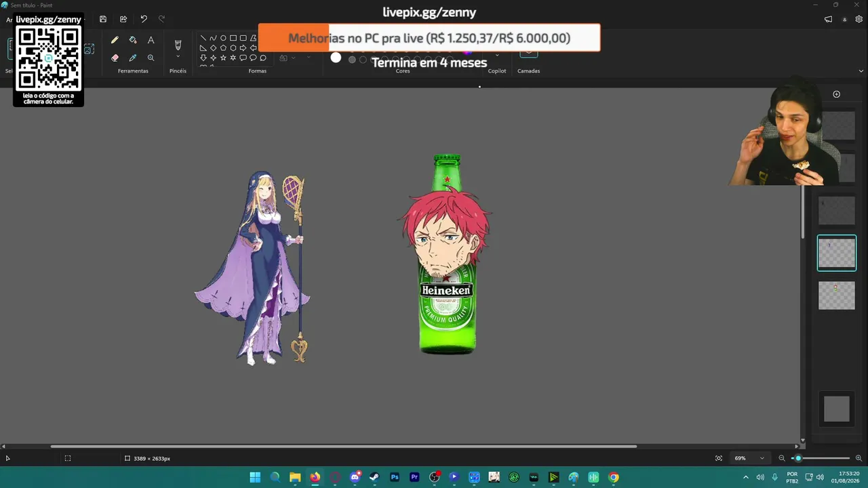Pick the Eraser tool
The height and width of the screenshot is (488, 868).
(115, 58)
